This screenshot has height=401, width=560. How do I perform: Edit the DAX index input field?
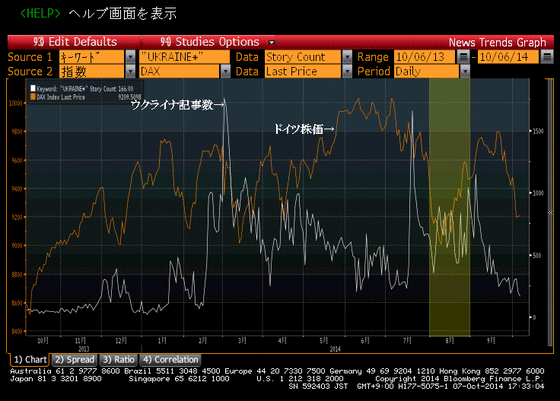[179, 71]
